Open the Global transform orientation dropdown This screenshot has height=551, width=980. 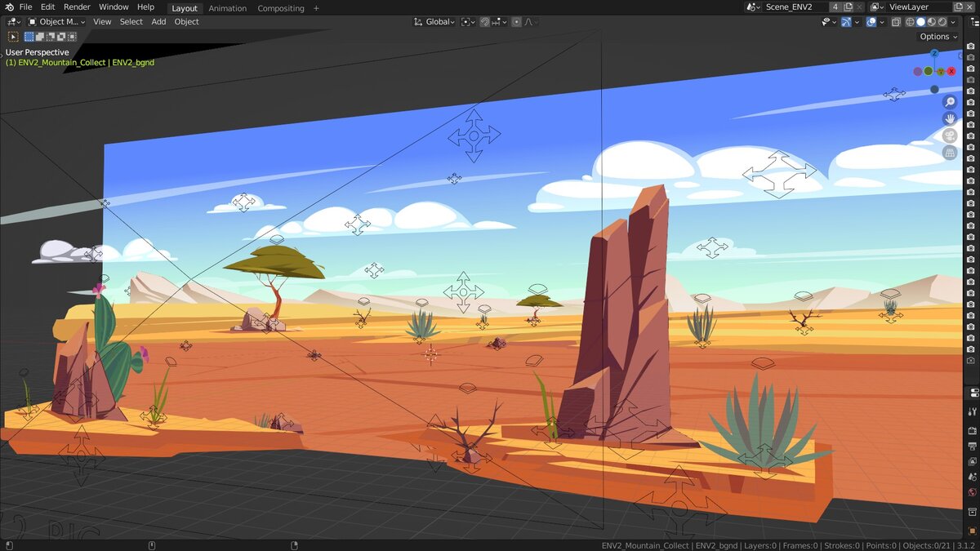[434, 22]
